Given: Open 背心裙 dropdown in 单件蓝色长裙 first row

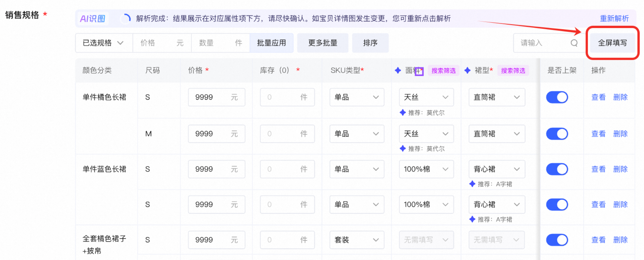Looking at the screenshot, I should (497, 169).
